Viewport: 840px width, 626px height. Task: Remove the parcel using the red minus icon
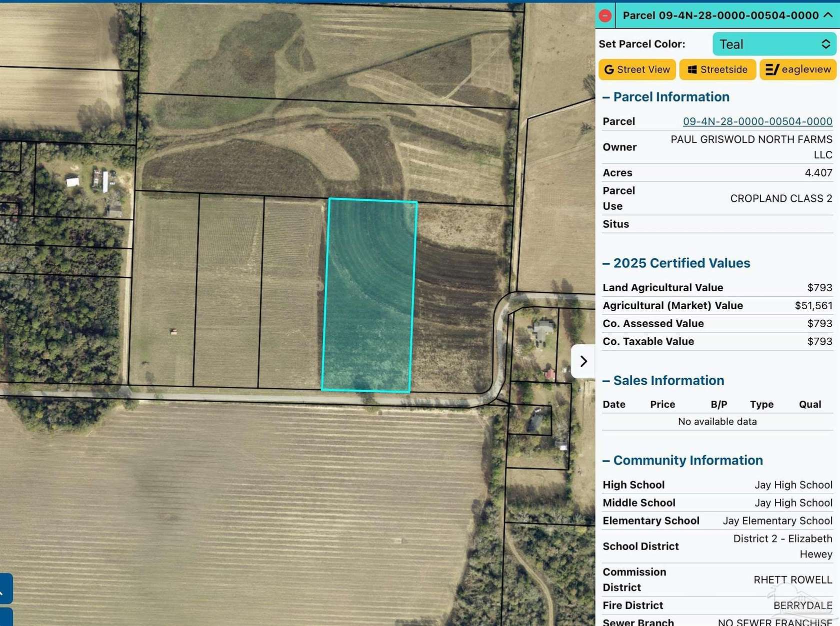605,15
